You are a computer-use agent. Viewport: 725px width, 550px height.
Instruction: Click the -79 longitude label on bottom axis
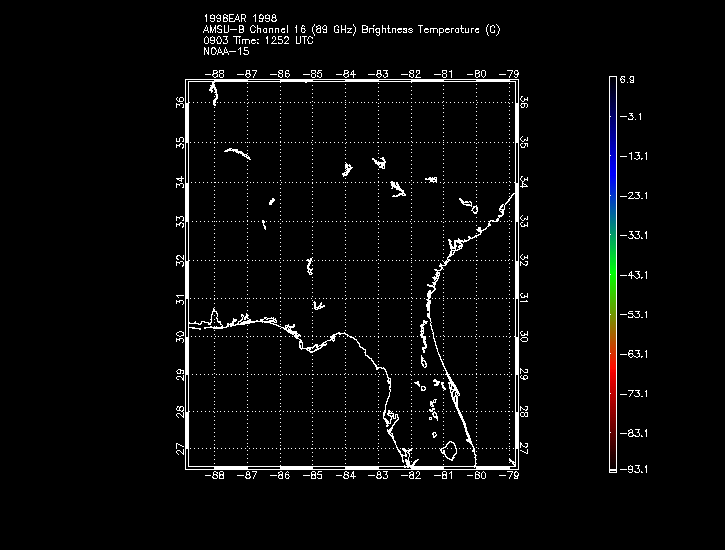512,477
